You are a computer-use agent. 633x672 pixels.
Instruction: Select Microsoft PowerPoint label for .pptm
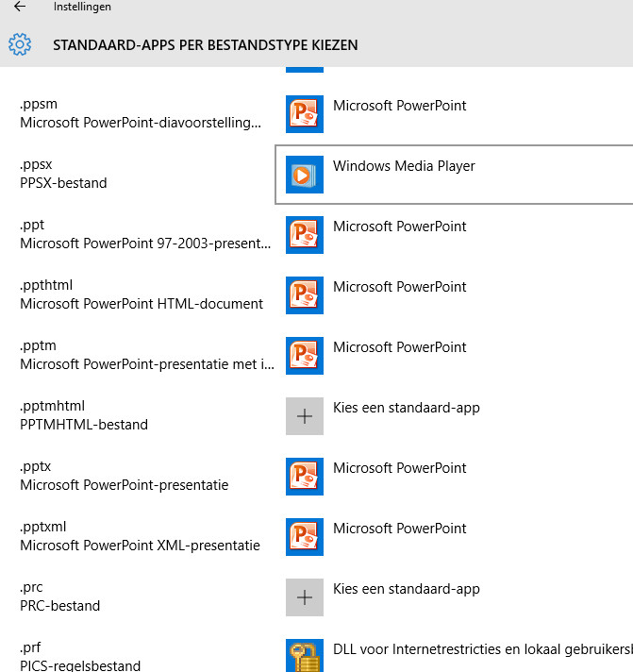click(x=400, y=347)
